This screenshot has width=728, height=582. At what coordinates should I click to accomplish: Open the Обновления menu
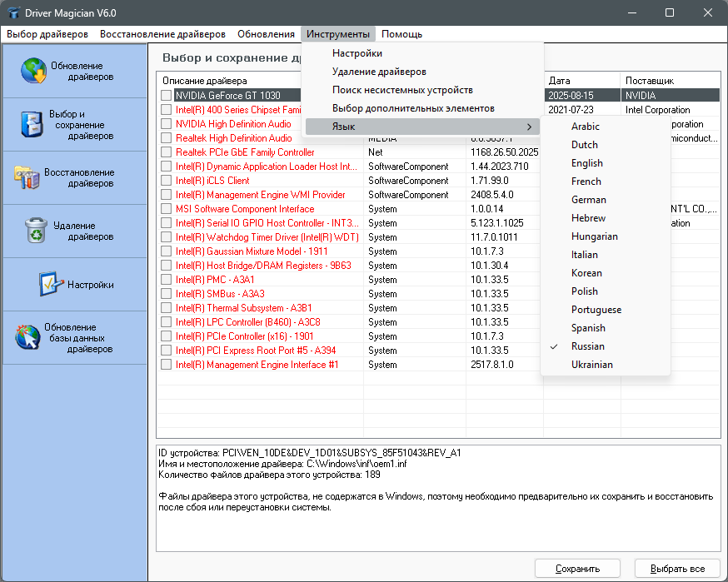(x=266, y=34)
